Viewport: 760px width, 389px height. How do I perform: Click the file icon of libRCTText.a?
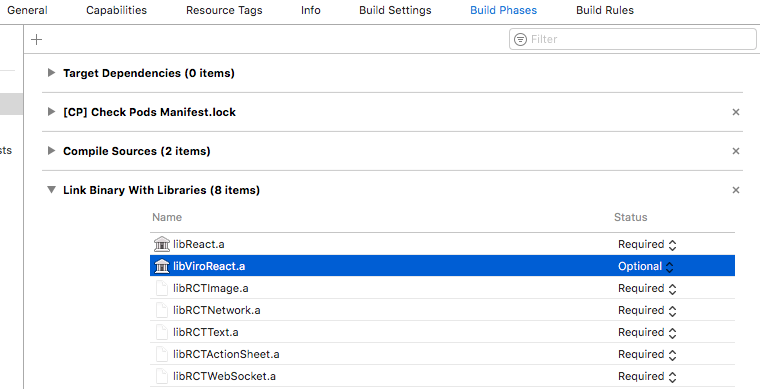(x=162, y=332)
